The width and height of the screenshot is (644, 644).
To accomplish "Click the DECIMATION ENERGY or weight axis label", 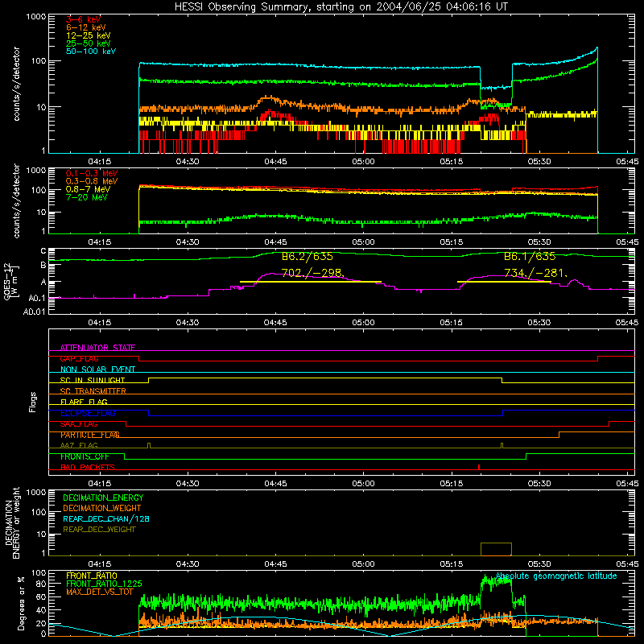I will pyautogui.click(x=12, y=522).
